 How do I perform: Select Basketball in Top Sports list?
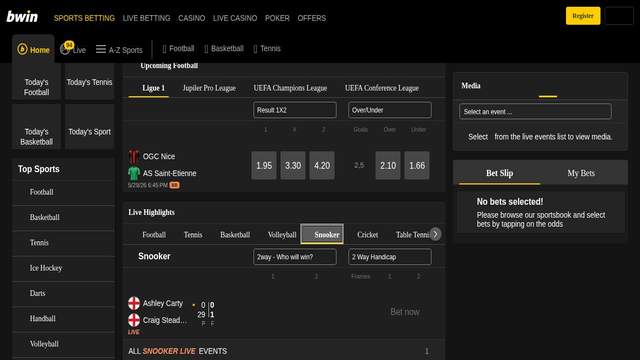tap(64, 217)
